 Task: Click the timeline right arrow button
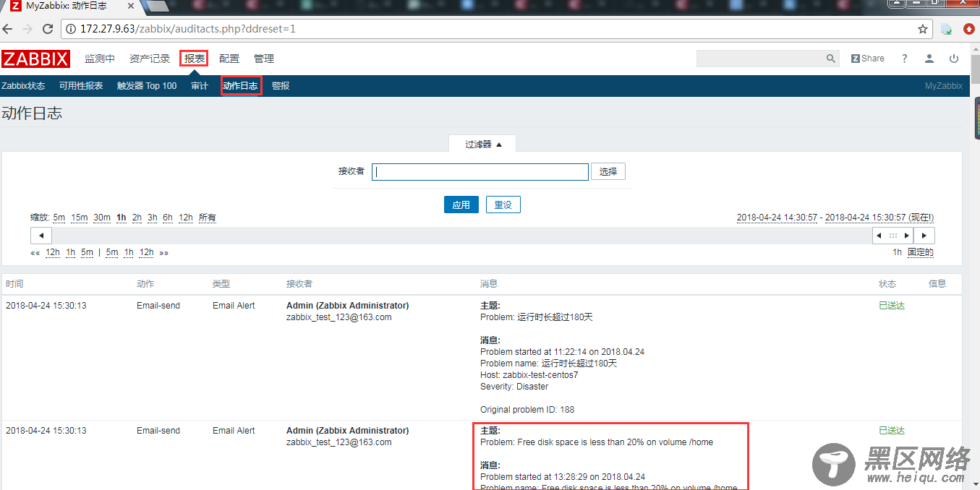point(924,236)
